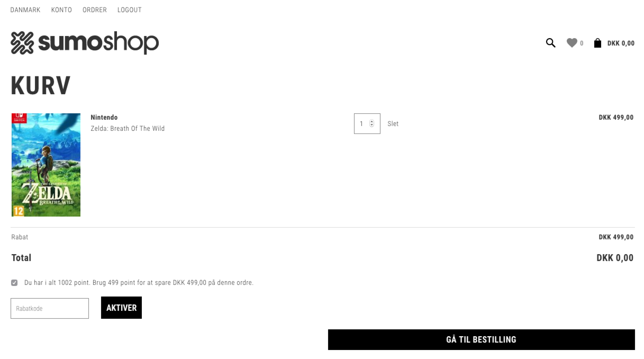The width and height of the screenshot is (644, 359).
Task: Open the DANMARK country menu
Action: [25, 10]
